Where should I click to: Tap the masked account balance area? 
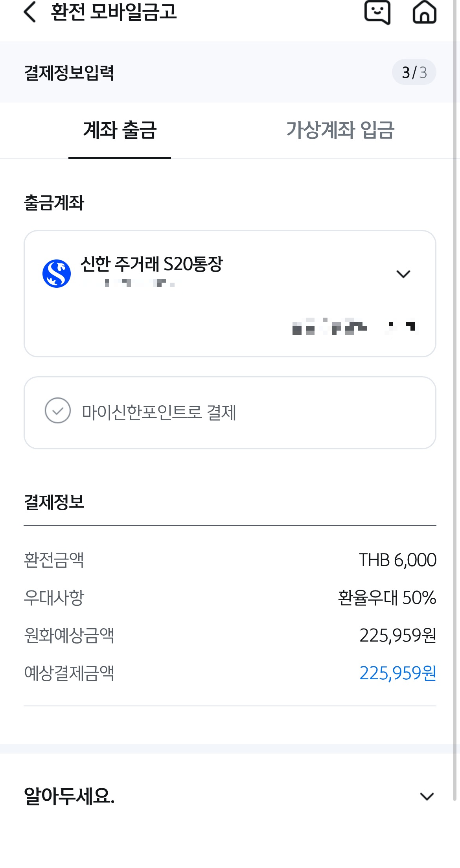(354, 326)
